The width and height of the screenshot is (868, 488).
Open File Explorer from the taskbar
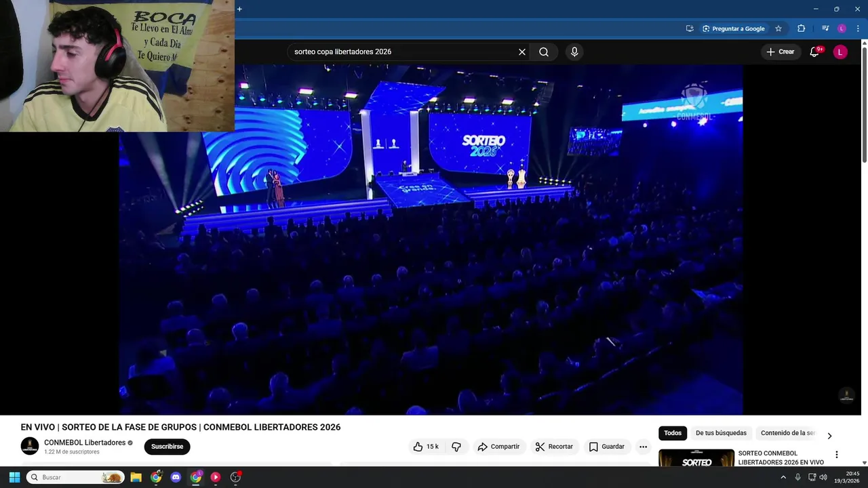tap(136, 477)
